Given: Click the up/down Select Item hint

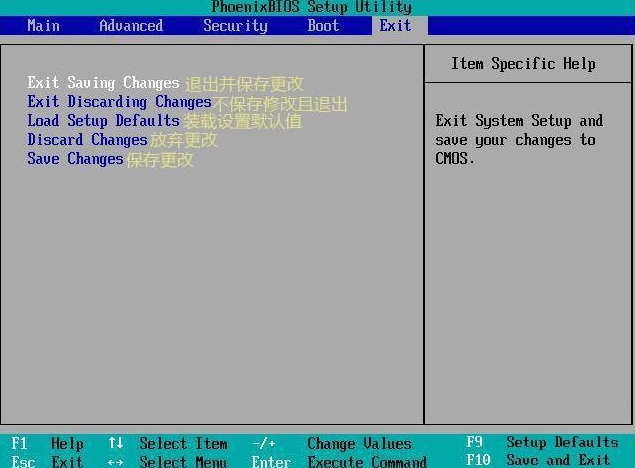Looking at the screenshot, I should [x=168, y=443].
